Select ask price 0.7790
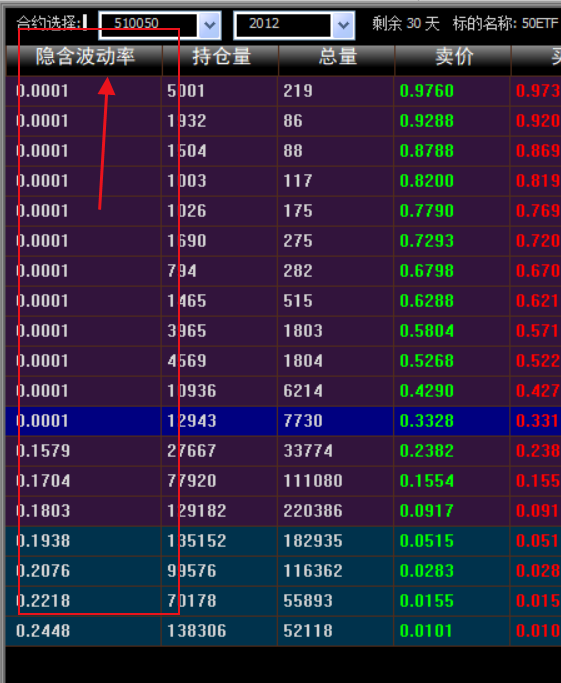561x683 pixels. point(427,211)
